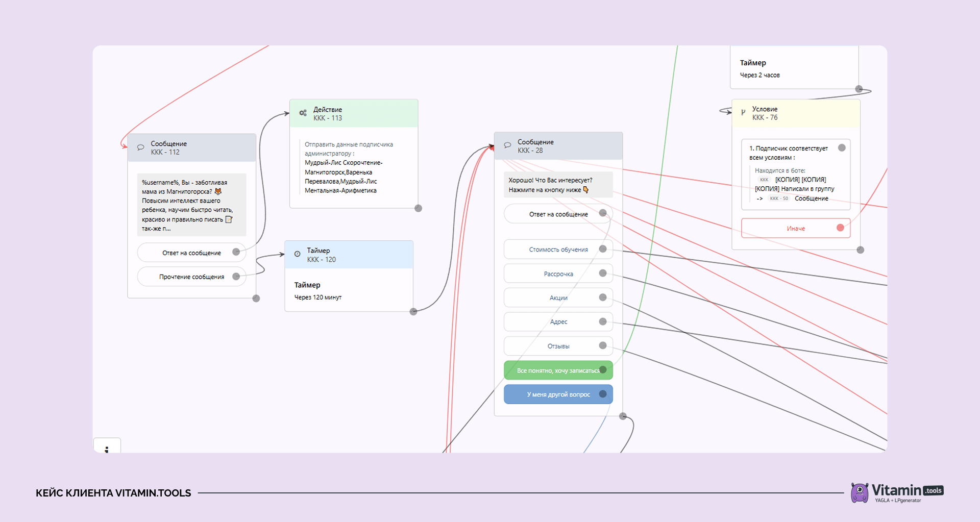
Task: Click the red Иначе branch
Action: point(796,228)
